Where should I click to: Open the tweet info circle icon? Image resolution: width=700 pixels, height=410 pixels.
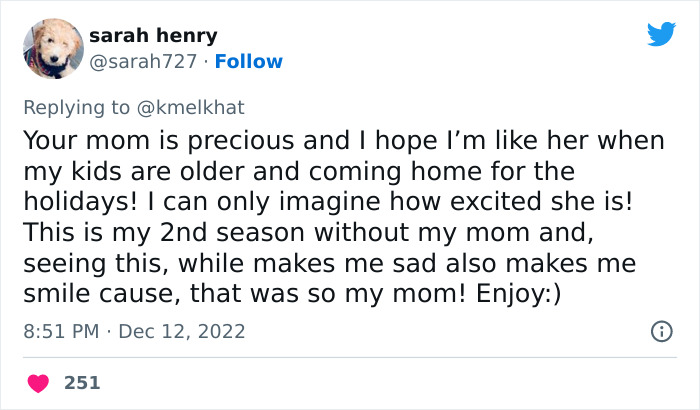click(661, 331)
